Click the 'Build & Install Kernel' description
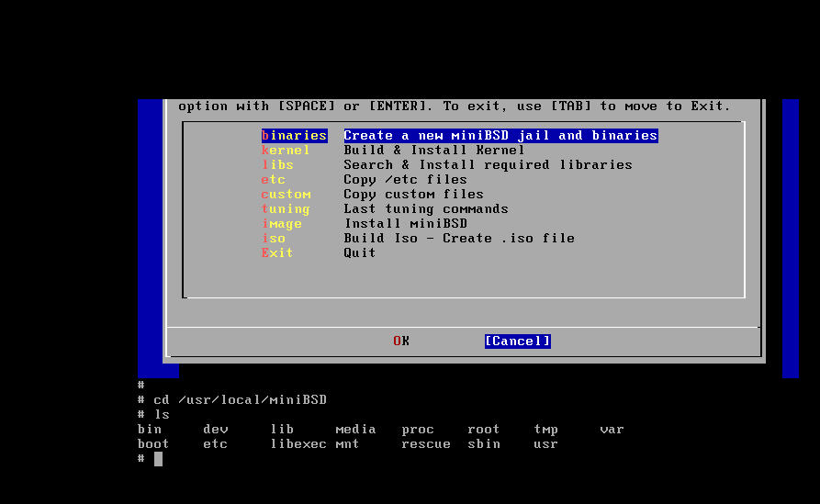Image resolution: width=820 pixels, height=504 pixels. click(433, 151)
